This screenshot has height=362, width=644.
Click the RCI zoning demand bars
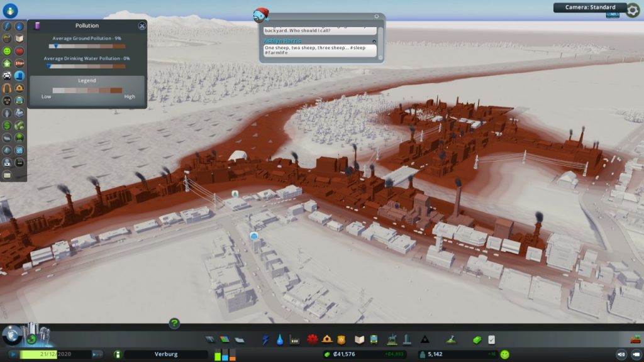coord(225,354)
